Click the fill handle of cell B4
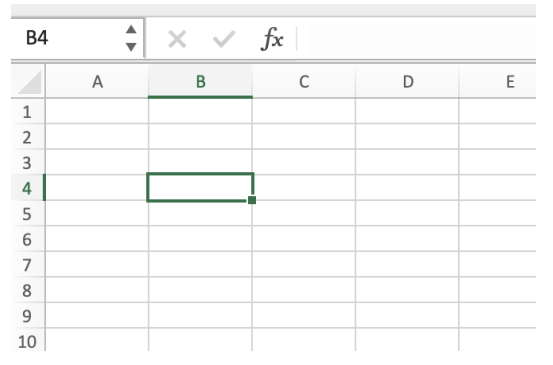 [x=252, y=200]
